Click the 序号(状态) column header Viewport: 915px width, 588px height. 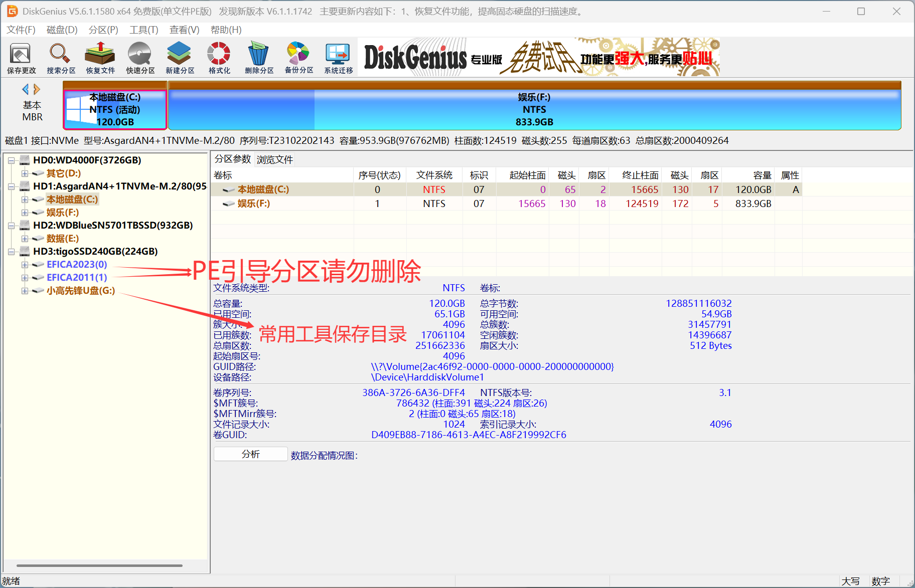click(x=380, y=175)
